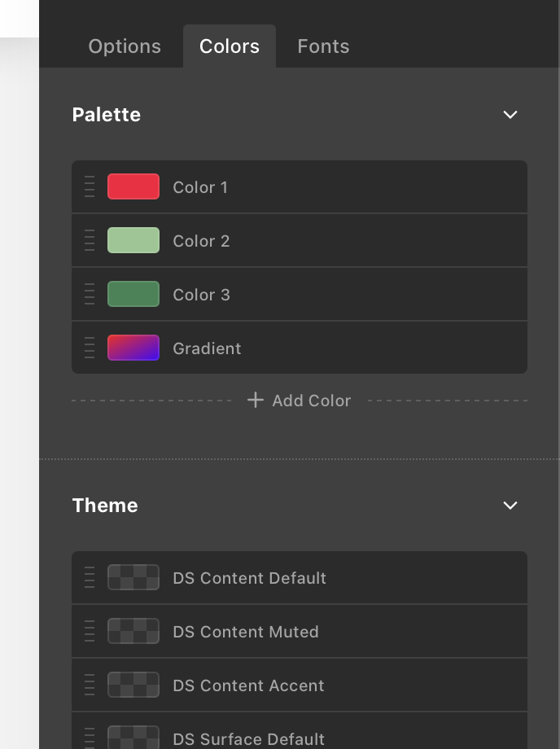The height and width of the screenshot is (749, 560).
Task: Click drag handle icon beside Color 1
Action: (90, 187)
